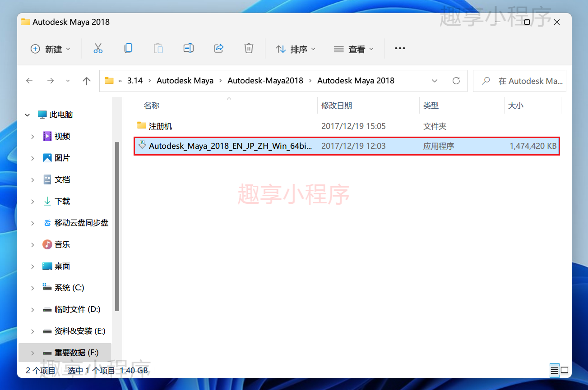588x390 pixels.
Task: Sort by 名称 column header
Action: [152, 106]
